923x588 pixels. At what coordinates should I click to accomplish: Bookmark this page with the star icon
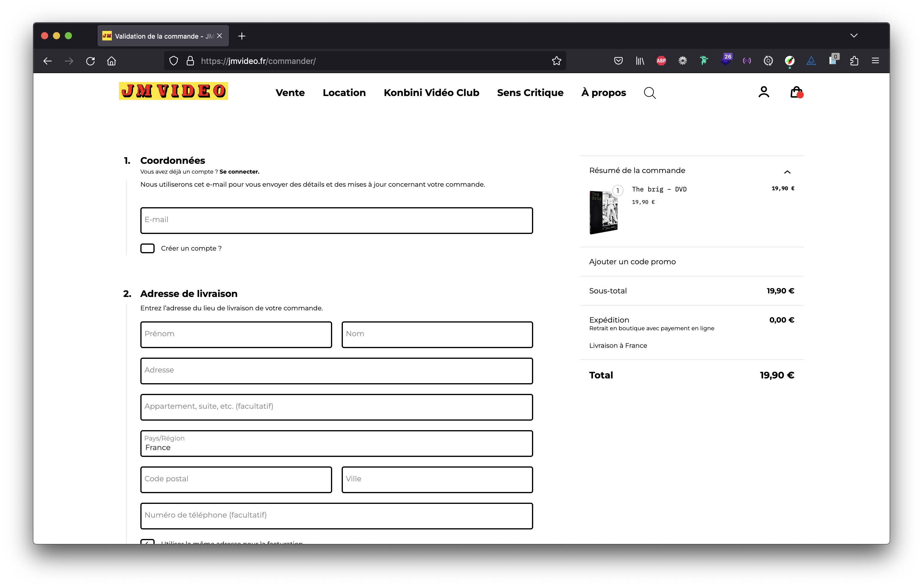(557, 61)
